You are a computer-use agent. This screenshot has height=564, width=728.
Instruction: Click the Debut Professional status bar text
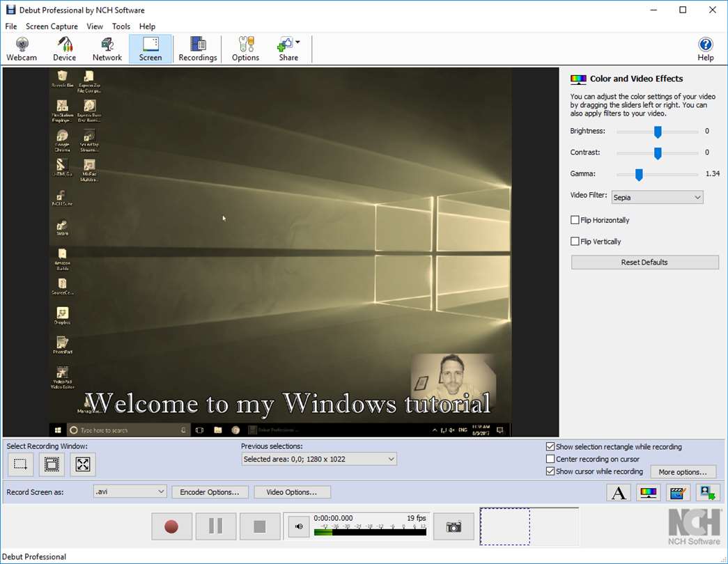point(34,556)
